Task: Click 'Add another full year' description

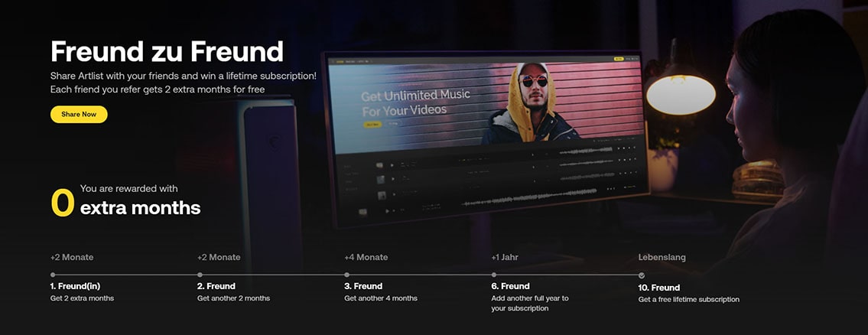Action: (530, 303)
